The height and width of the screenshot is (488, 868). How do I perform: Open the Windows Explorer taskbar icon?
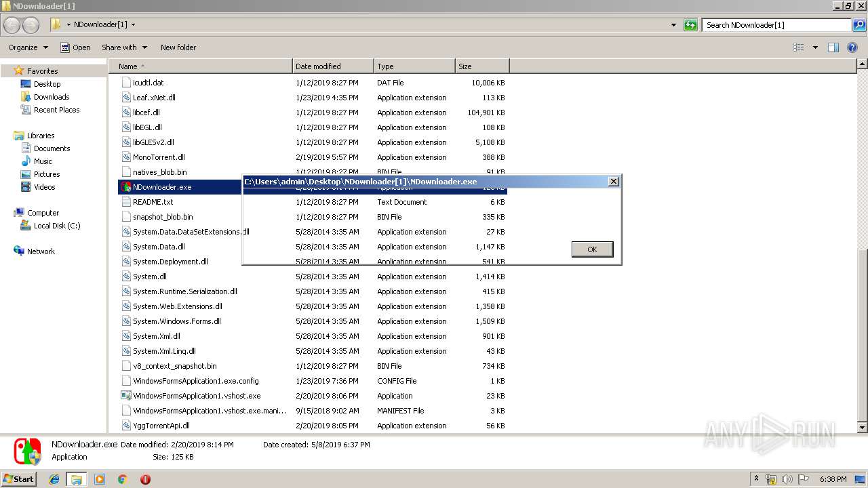coord(77,479)
